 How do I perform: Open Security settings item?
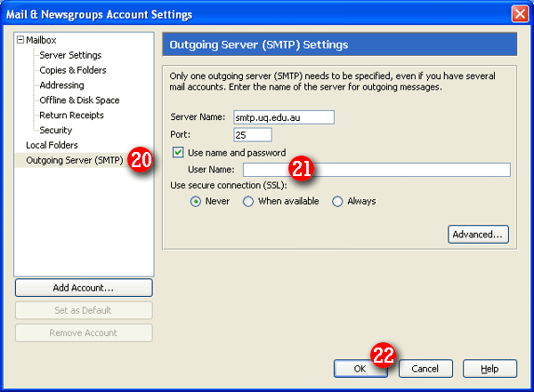[55, 131]
